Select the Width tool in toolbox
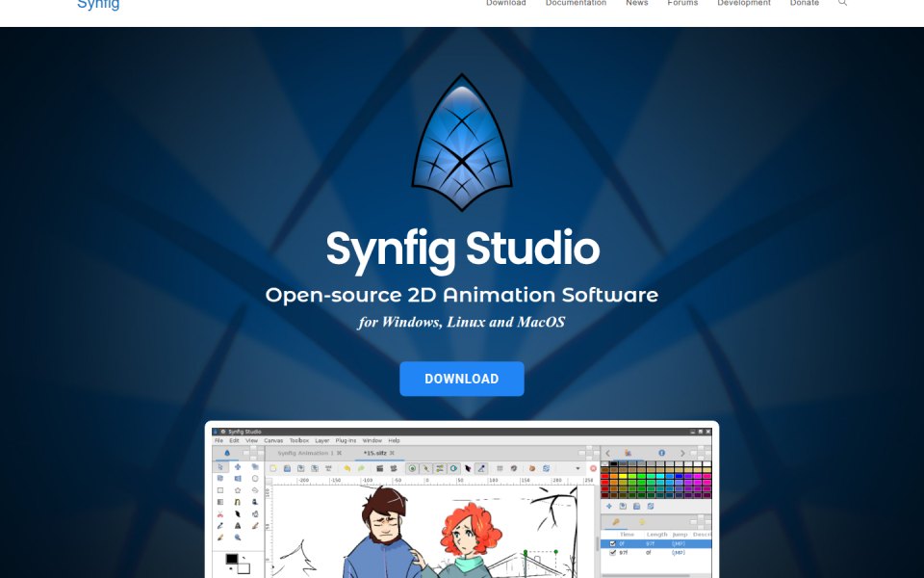The height and width of the screenshot is (578, 924). pos(238,513)
